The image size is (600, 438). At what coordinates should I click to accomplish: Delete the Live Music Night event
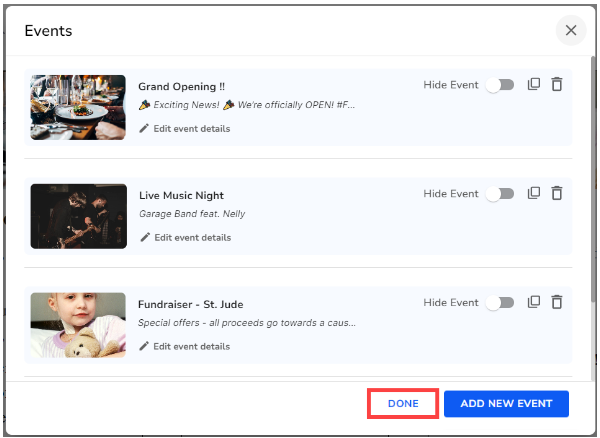pyautogui.click(x=557, y=193)
